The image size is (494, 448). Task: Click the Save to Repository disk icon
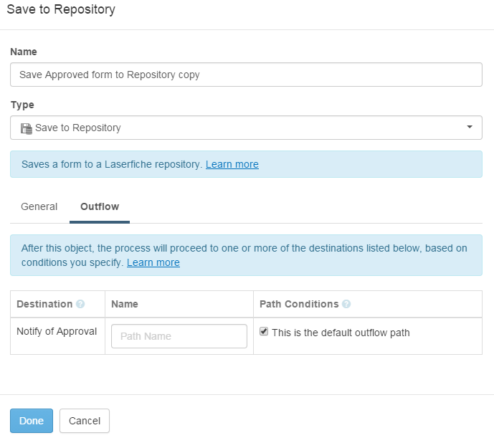(27, 128)
